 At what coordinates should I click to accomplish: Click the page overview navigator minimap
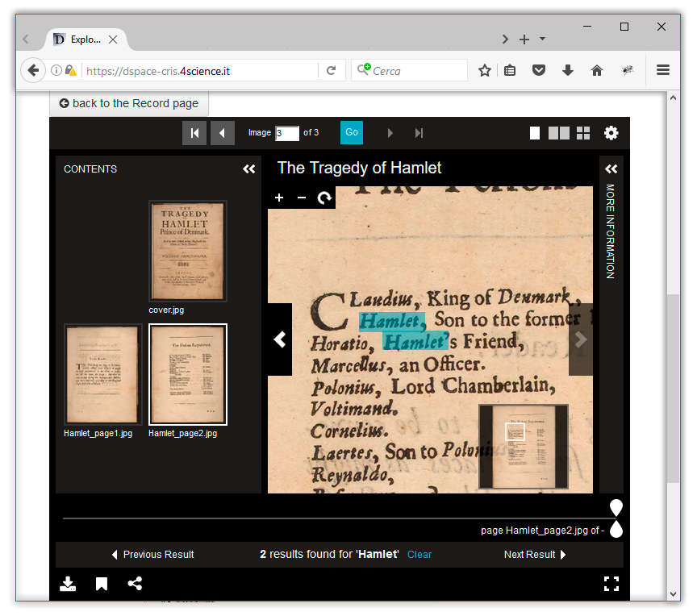(x=524, y=446)
